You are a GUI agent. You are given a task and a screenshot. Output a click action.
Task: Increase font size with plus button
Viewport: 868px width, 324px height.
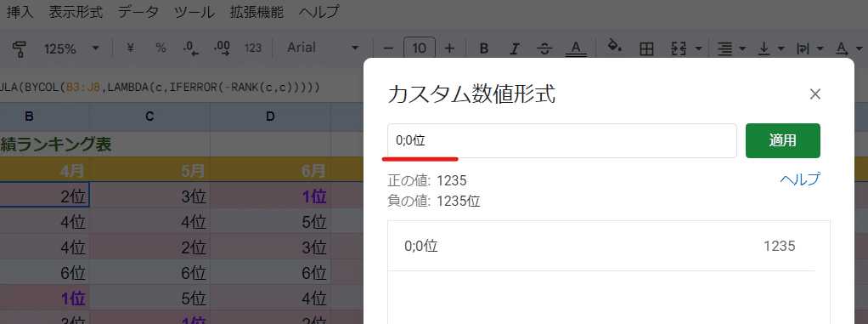point(449,48)
